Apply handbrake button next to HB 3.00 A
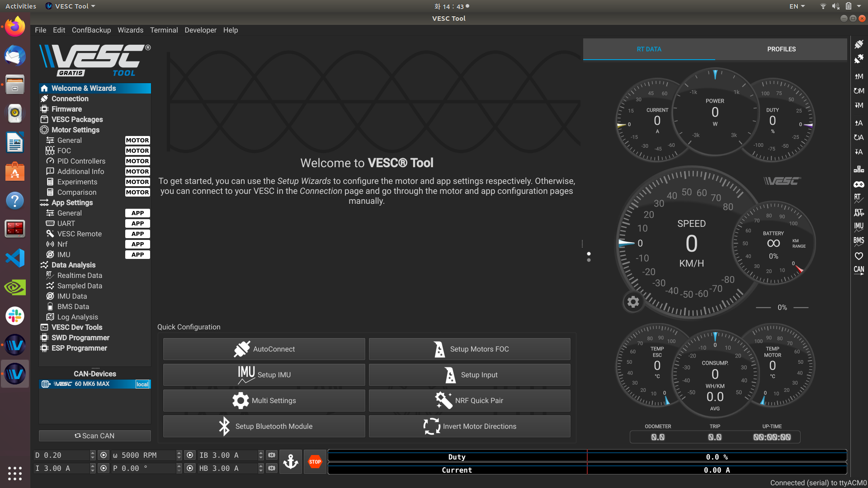This screenshot has width=868, height=488. [x=271, y=468]
